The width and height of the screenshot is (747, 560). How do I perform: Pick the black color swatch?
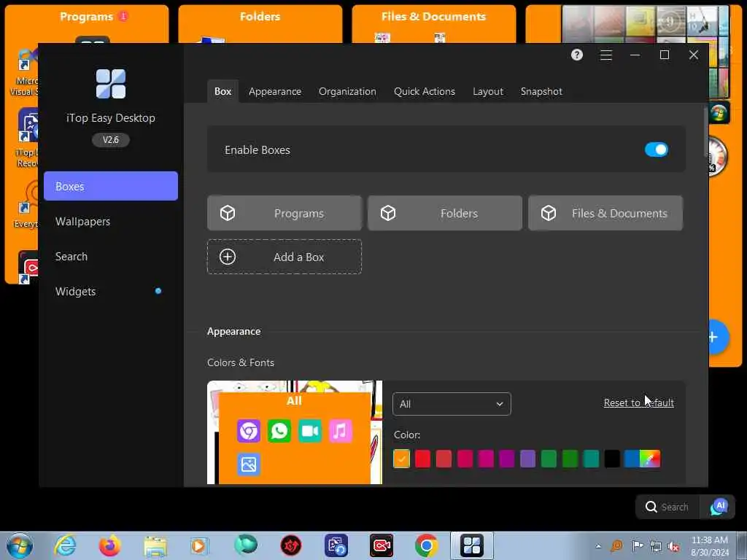coord(612,459)
